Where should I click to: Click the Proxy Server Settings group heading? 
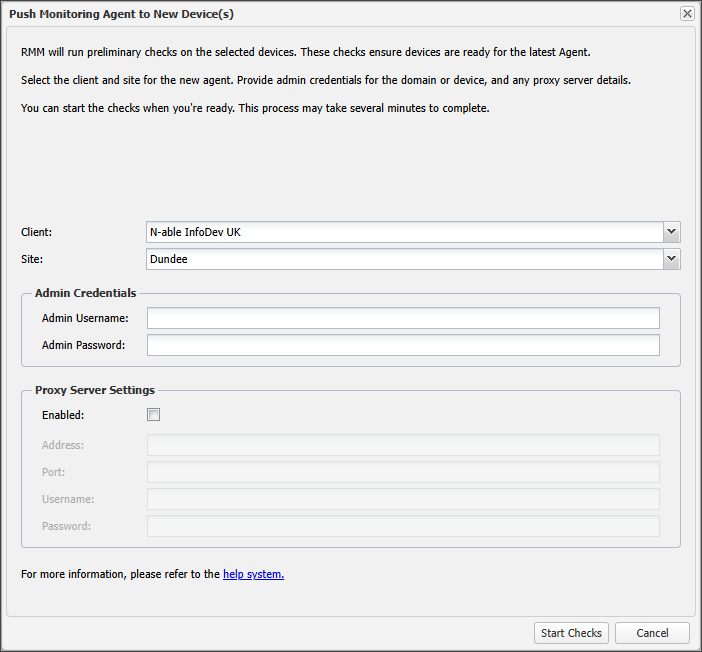coord(95,390)
